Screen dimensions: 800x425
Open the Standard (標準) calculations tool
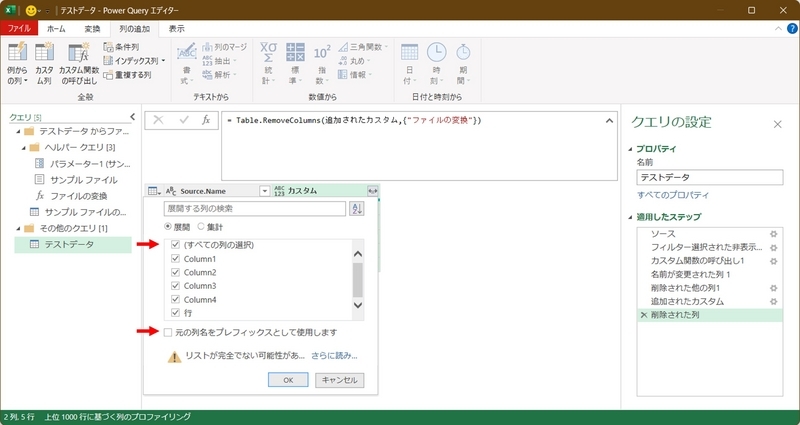[x=295, y=64]
